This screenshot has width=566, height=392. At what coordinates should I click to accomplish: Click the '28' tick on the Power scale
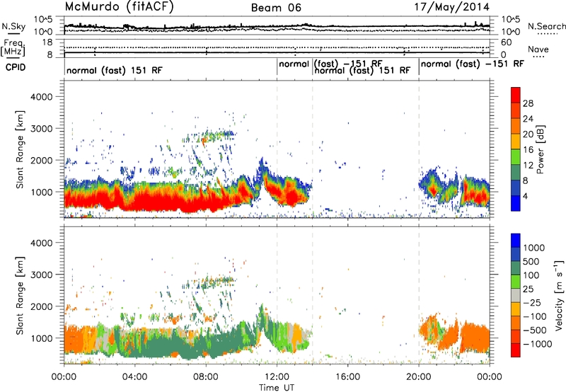(x=528, y=103)
